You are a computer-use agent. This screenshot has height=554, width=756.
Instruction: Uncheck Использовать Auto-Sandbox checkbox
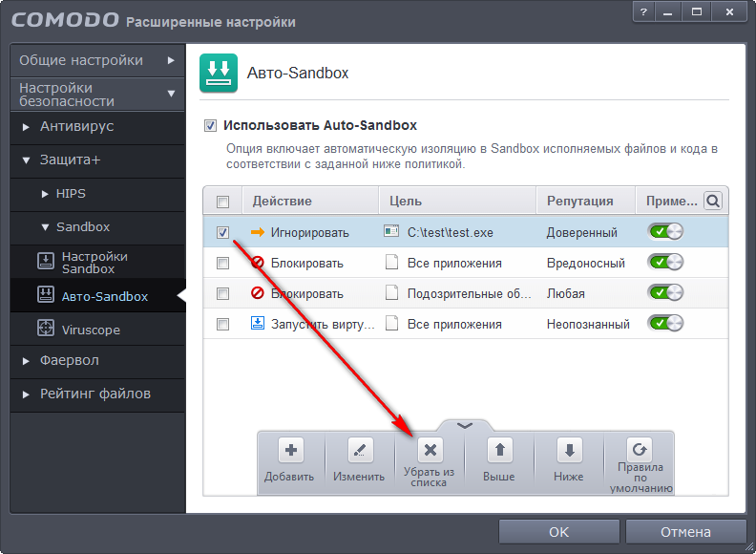(210, 126)
